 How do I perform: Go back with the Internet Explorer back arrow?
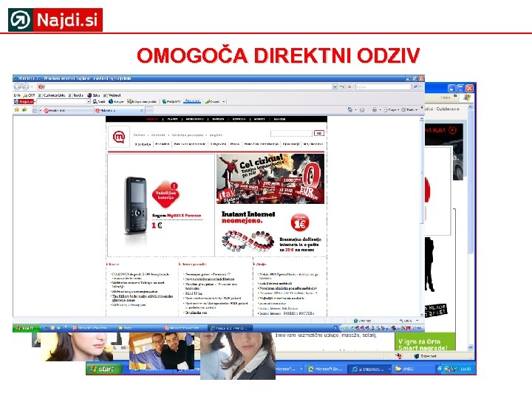tap(18, 87)
